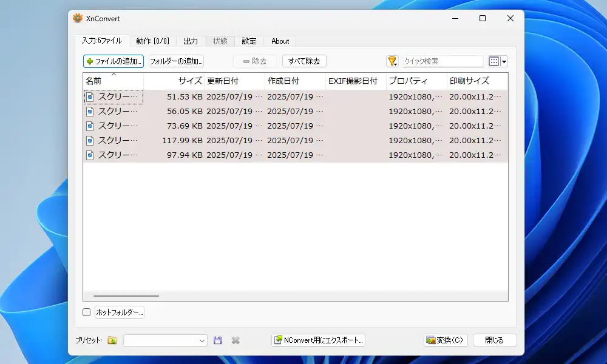This screenshot has height=364, width=607.
Task: Click NConvert用にエクスポート... button
Action: [318, 340]
